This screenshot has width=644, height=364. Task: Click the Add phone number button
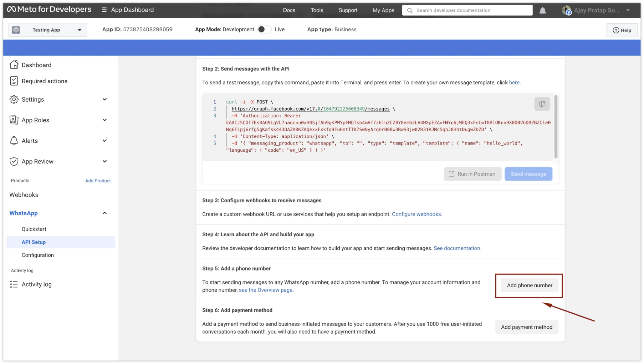[x=530, y=285]
